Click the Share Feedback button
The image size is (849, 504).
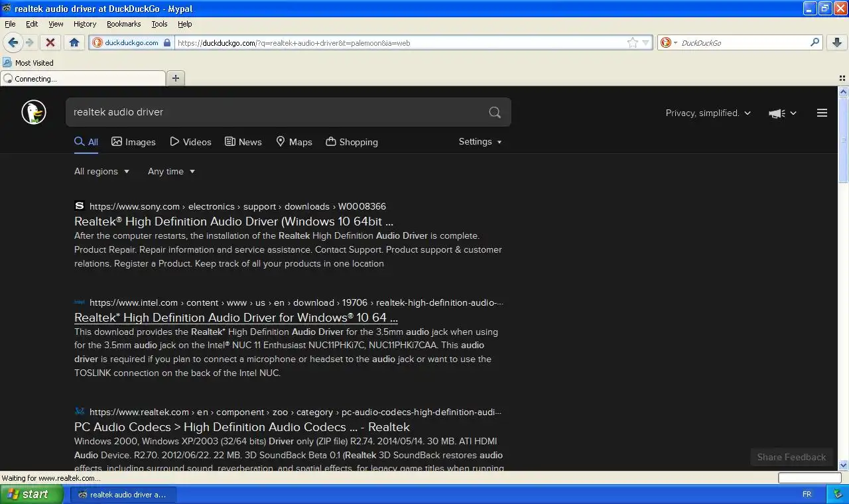point(791,457)
